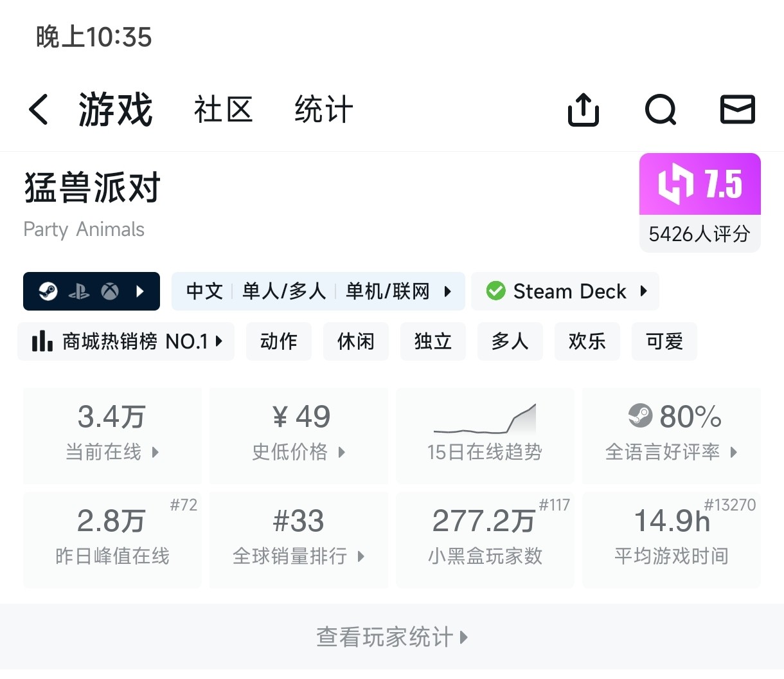Tap the Steam platform icon
Image resolution: width=784 pixels, height=679 pixels.
coord(48,291)
